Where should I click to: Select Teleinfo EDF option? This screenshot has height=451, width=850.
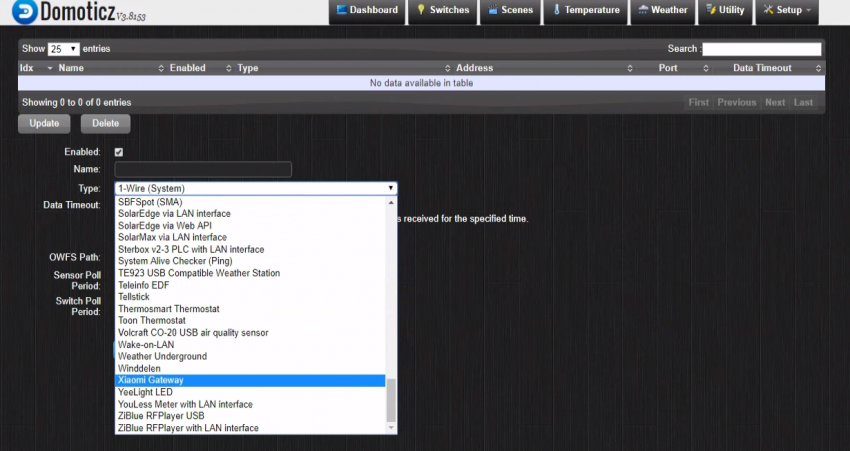click(x=250, y=285)
